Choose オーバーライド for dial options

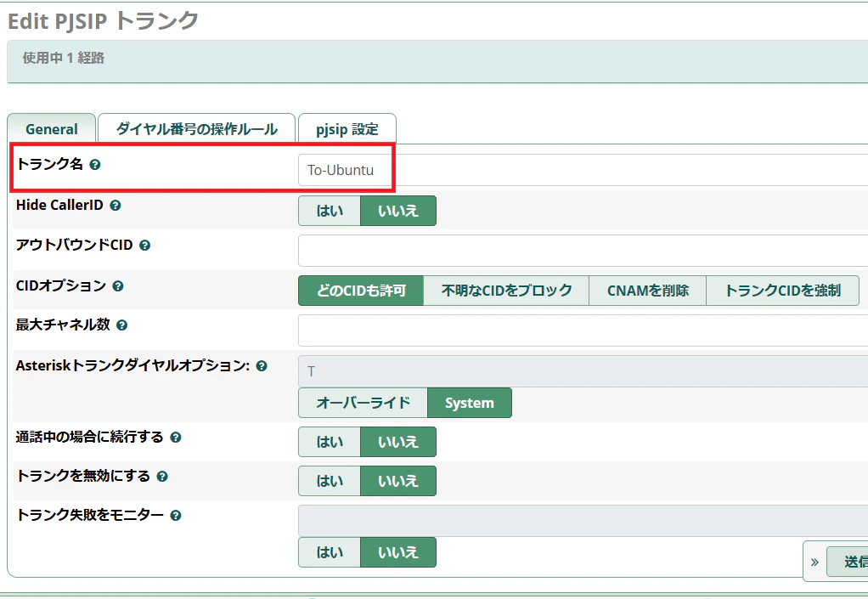point(364,403)
